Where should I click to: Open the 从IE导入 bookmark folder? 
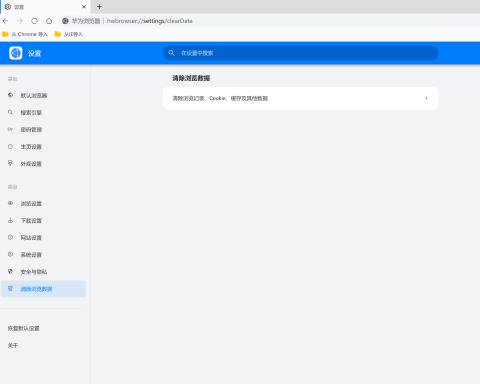point(69,34)
